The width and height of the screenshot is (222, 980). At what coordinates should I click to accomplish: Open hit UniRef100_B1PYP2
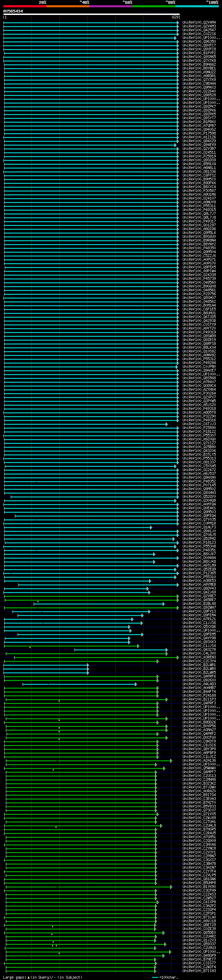point(199,53)
